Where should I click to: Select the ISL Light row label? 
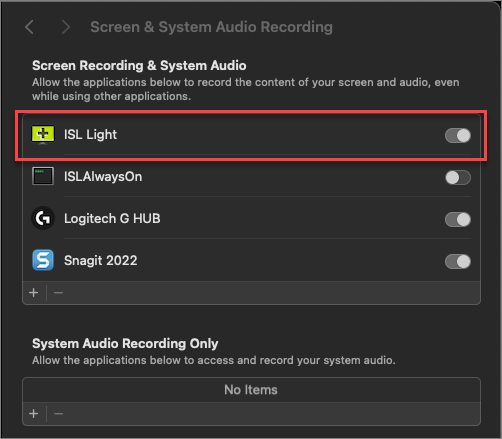[90, 135]
